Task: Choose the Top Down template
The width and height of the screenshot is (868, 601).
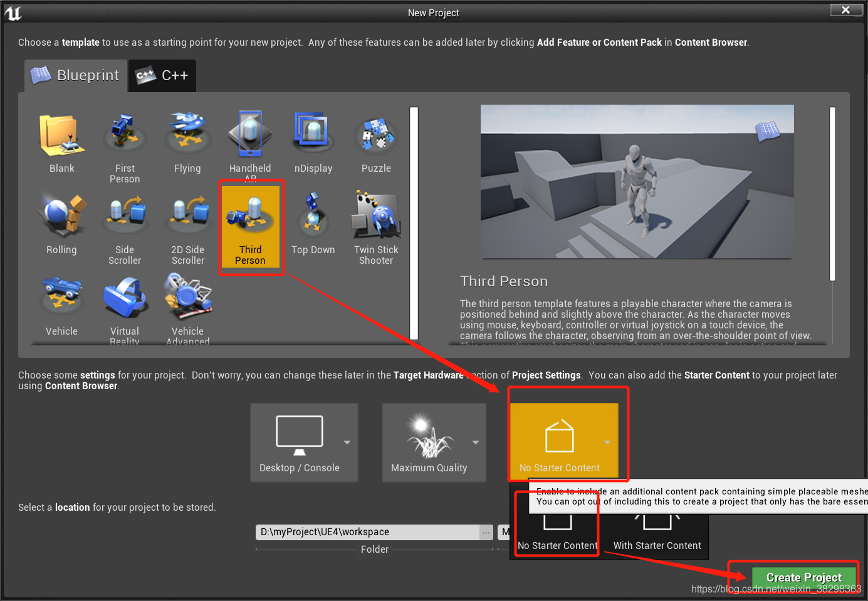Action: (x=313, y=224)
